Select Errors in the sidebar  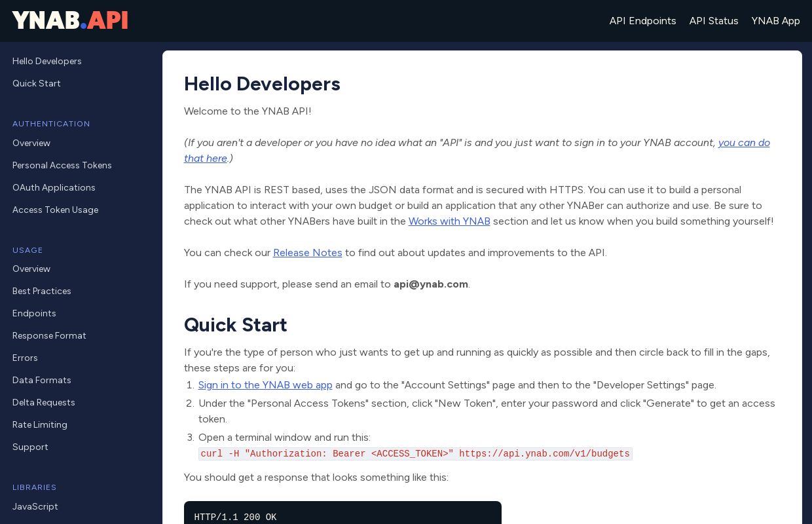[x=25, y=358]
